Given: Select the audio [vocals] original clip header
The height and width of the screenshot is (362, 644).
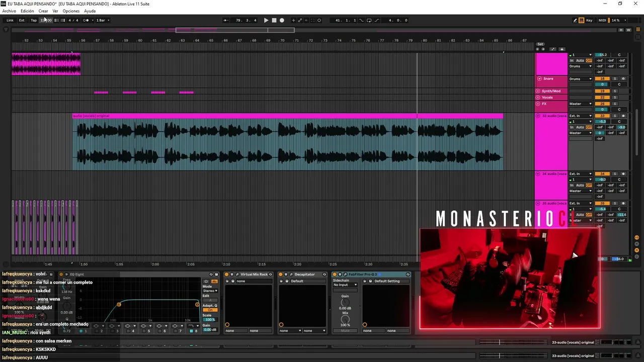Looking at the screenshot, I should pos(288,116).
